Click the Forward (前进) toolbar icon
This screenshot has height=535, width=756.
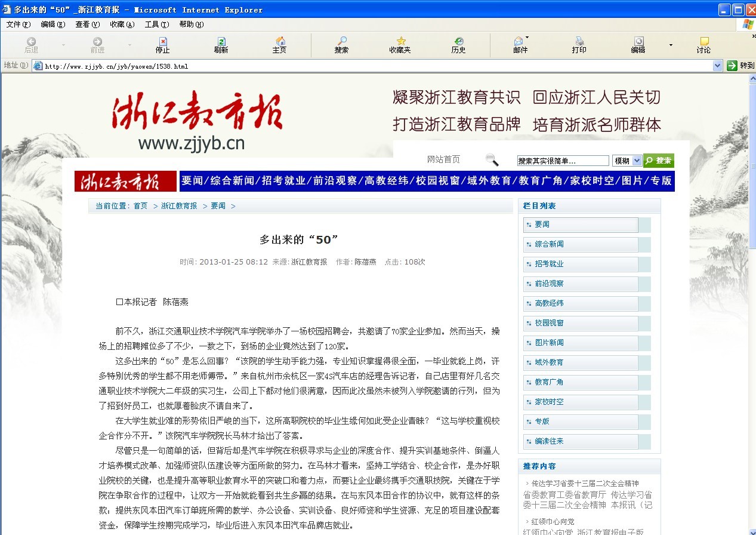(97, 41)
